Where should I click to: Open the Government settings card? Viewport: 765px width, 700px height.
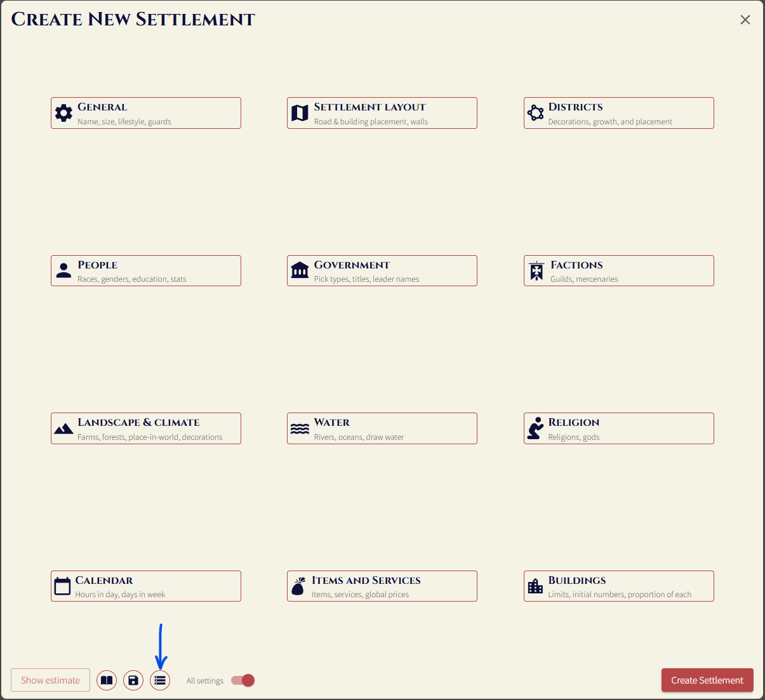pos(382,271)
